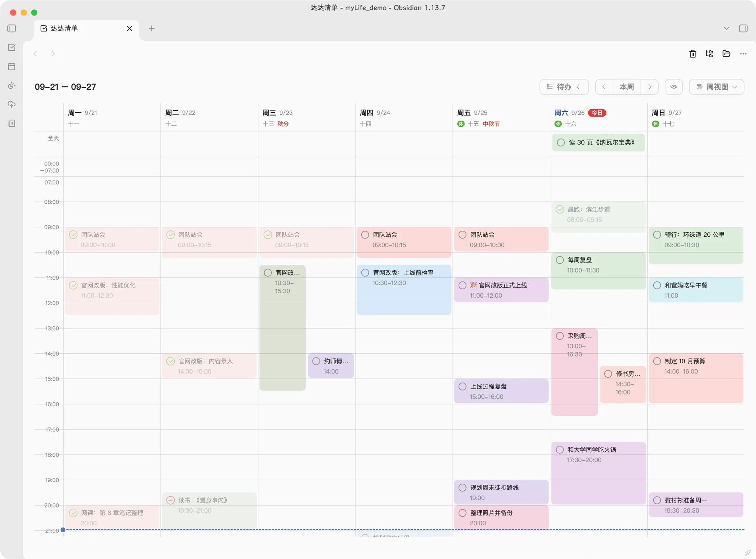This screenshot has width=756, height=559.
Task: Complete the Thursday 团队站会 task circle
Action: [365, 235]
